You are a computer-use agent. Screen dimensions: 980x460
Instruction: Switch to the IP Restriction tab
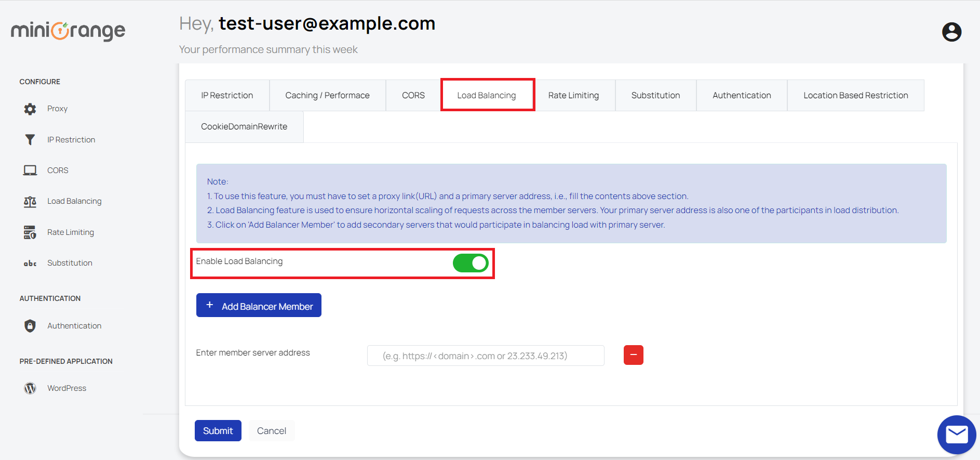tap(227, 95)
